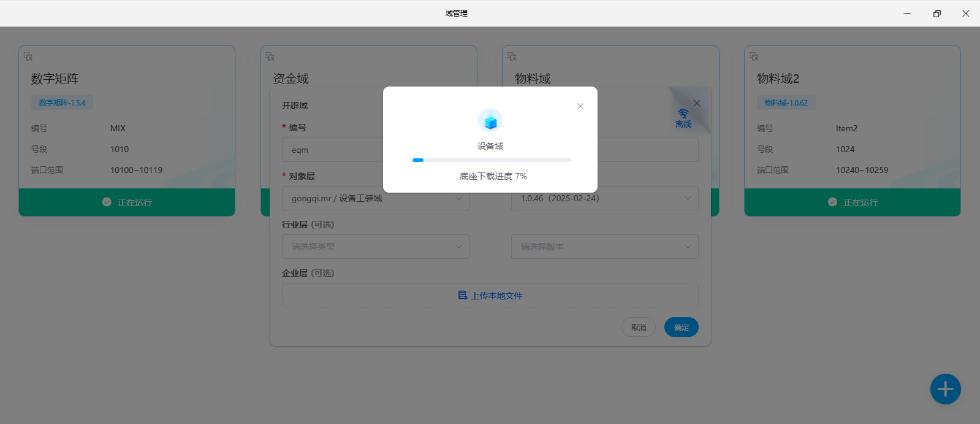
Task: Click the select icon on 数字矩阵 card
Action: click(28, 56)
